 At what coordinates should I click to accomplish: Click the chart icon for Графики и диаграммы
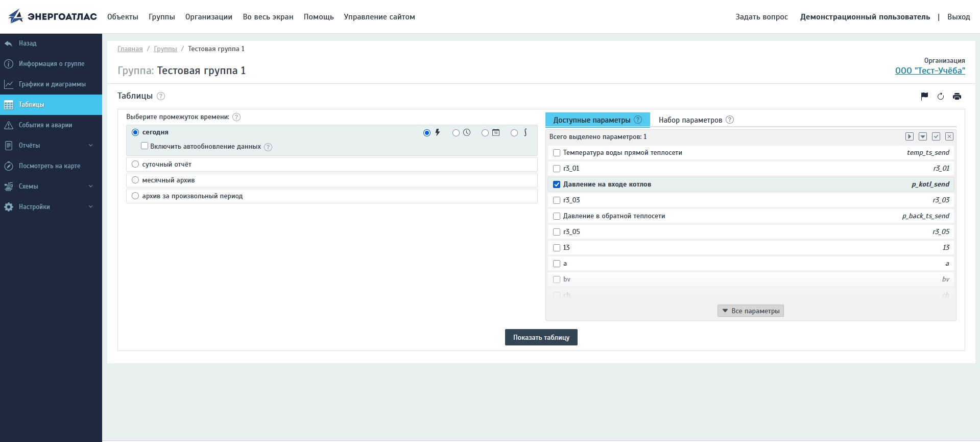9,84
